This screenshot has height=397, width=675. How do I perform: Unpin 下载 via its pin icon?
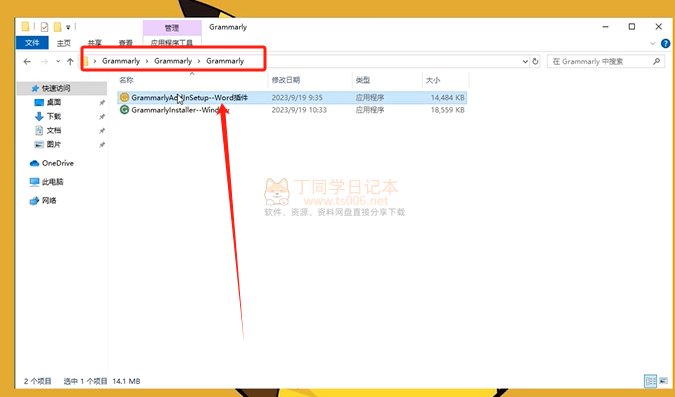[x=102, y=117]
